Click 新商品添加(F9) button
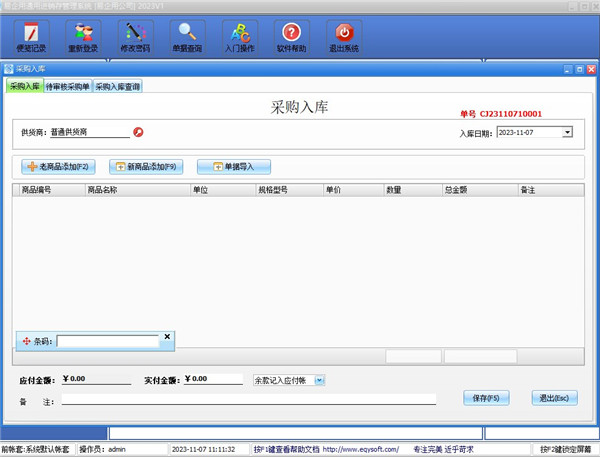Image resolution: width=600 pixels, height=457 pixels. [146, 167]
